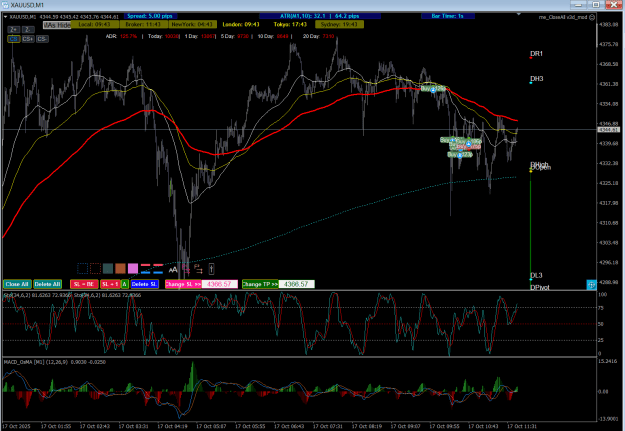Click the CS- button
625x431 pixels.
(42, 39)
